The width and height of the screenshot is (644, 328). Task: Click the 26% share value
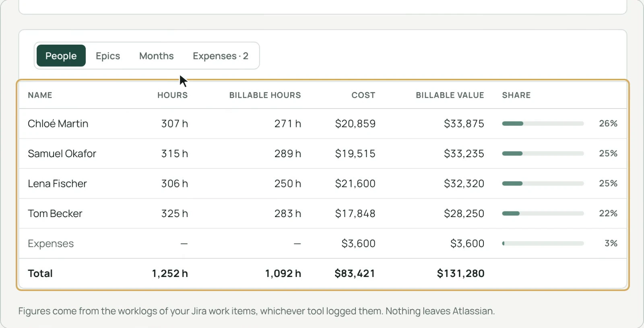pyautogui.click(x=608, y=123)
